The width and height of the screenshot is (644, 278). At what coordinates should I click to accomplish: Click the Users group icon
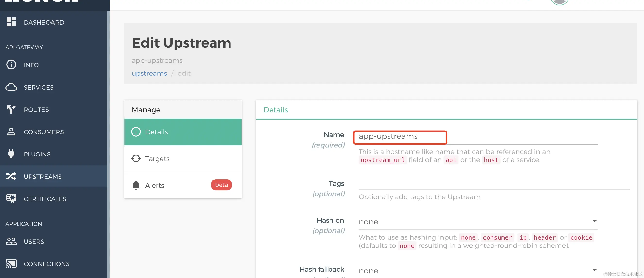11,241
